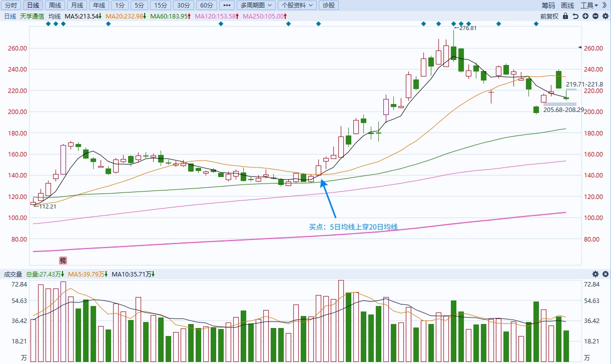Click the triangle price marker beside right-axis 260.00
This screenshot has width=611, height=364.
(579, 47)
